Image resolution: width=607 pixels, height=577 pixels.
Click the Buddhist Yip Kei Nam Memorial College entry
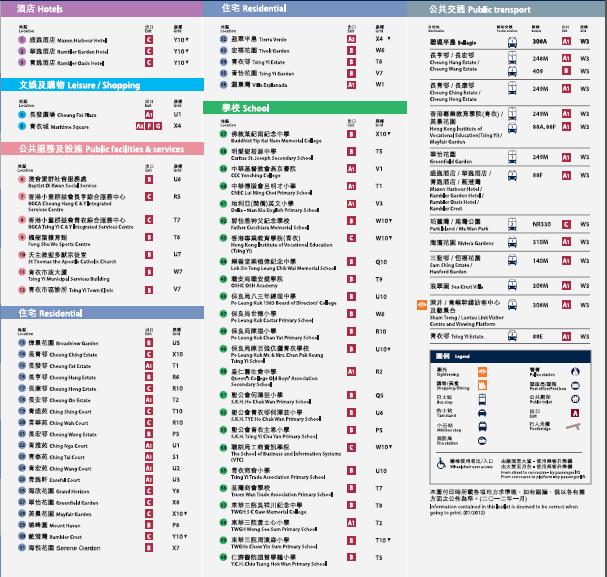pyautogui.click(x=276, y=137)
